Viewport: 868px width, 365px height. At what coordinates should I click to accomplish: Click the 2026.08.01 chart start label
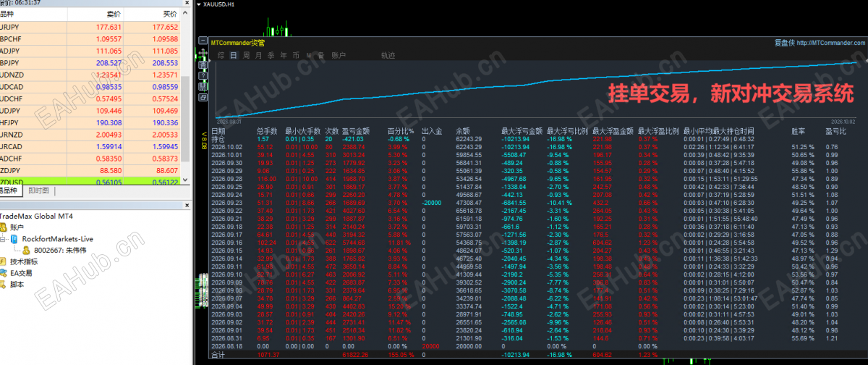(x=229, y=122)
